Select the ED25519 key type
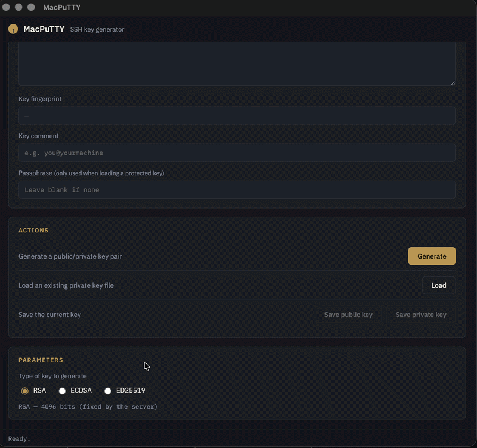 (x=108, y=391)
